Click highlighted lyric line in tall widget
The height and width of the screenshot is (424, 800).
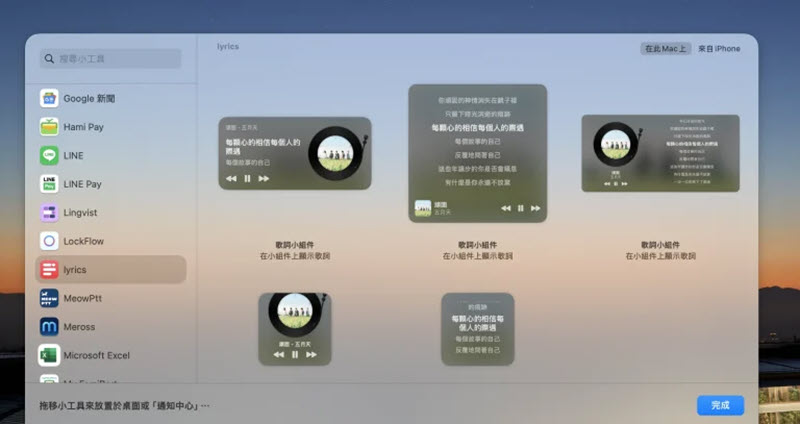pyautogui.click(x=478, y=128)
